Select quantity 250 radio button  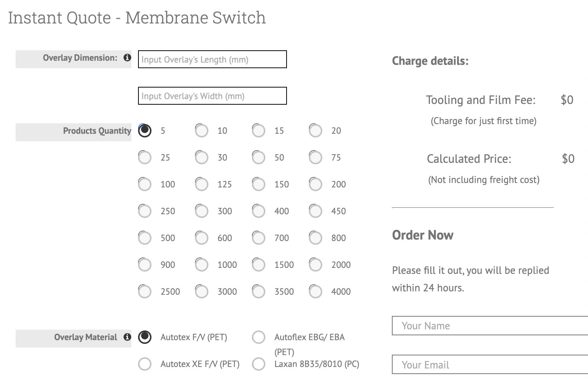click(x=145, y=211)
